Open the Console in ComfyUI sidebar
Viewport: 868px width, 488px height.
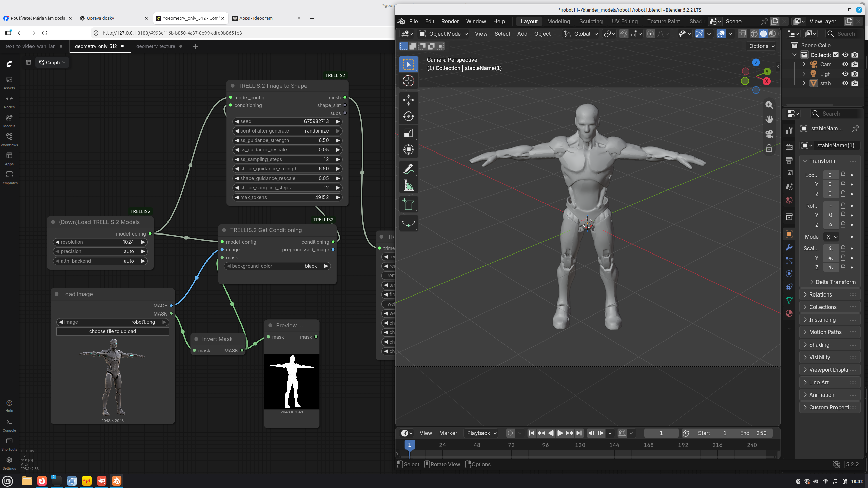pyautogui.click(x=9, y=425)
